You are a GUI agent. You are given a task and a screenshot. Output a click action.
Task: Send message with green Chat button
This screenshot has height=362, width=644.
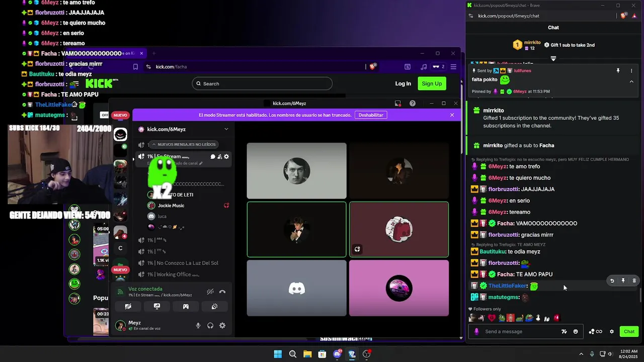[x=629, y=331]
